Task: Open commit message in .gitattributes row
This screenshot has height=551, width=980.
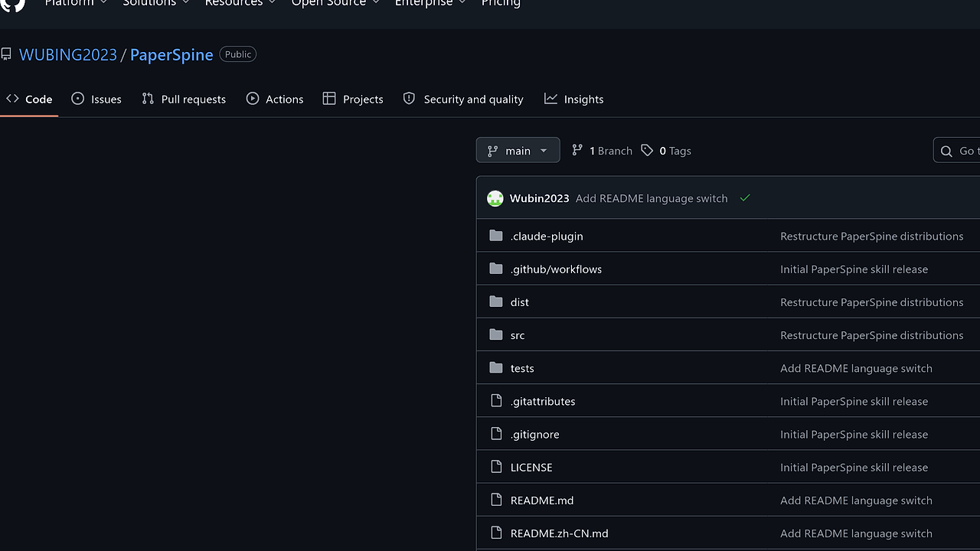Action: click(x=854, y=401)
